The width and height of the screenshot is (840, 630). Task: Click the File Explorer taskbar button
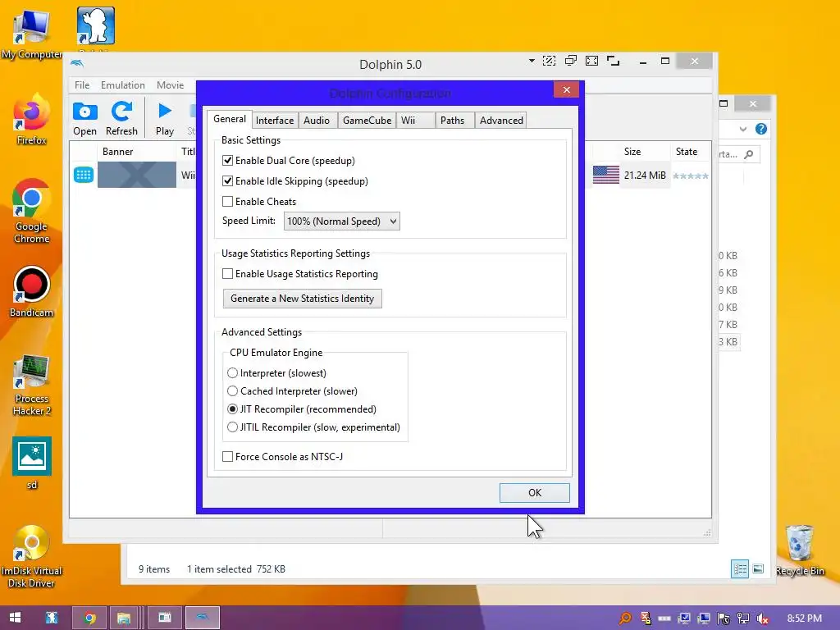(x=124, y=618)
